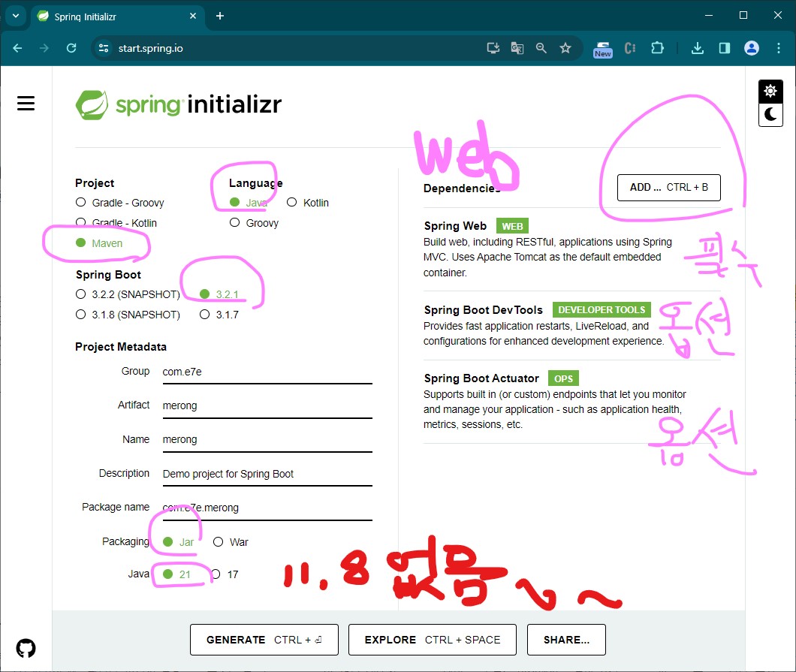Open the browser downloads
Screen dimensions: 796x672
698,48
